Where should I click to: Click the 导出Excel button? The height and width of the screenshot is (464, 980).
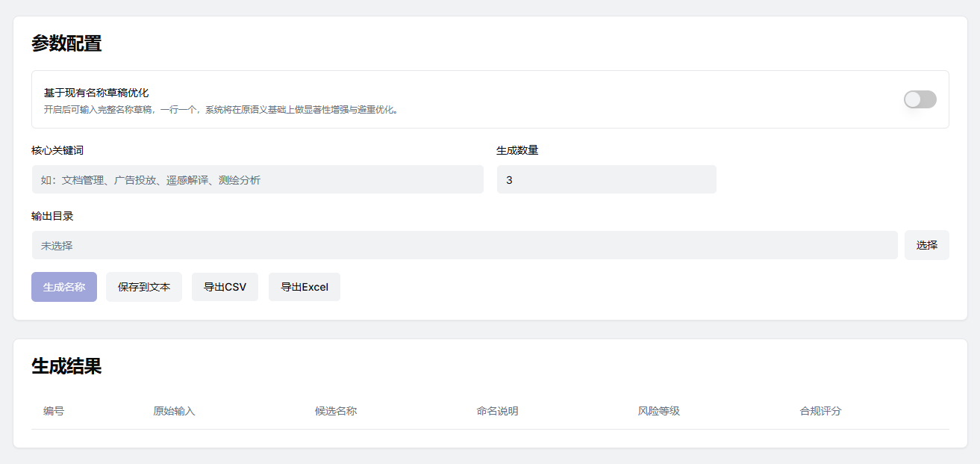(x=305, y=287)
